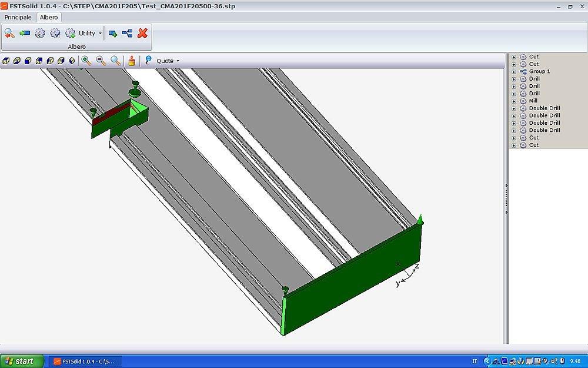The width and height of the screenshot is (588, 368).
Task: Click the tree-structure icon next to node-add
Action: (127, 34)
